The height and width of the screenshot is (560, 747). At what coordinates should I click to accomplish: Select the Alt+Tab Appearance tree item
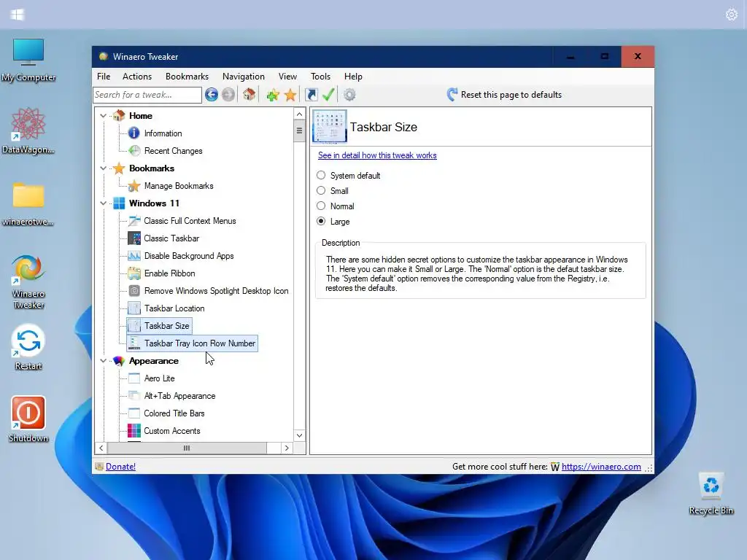(179, 396)
